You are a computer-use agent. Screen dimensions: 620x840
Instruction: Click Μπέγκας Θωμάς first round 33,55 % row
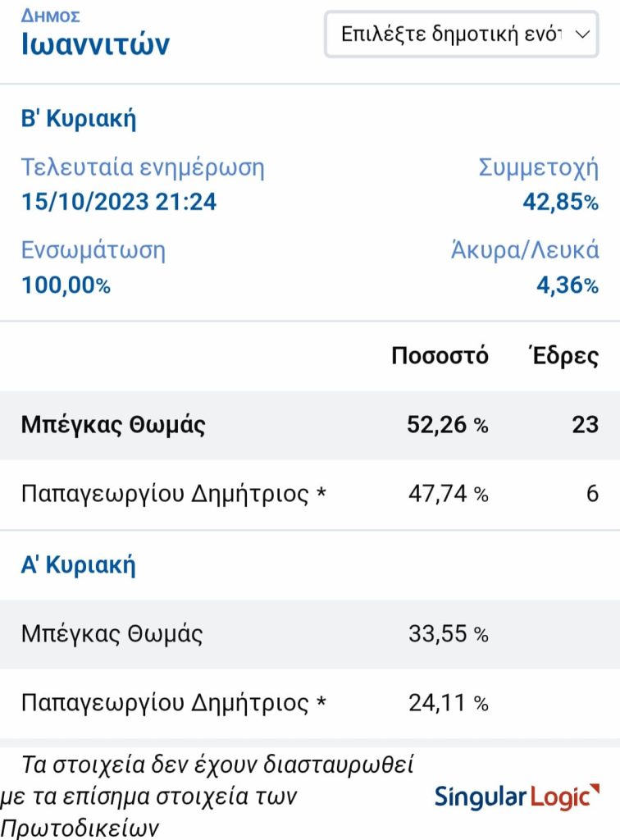pyautogui.click(x=310, y=634)
